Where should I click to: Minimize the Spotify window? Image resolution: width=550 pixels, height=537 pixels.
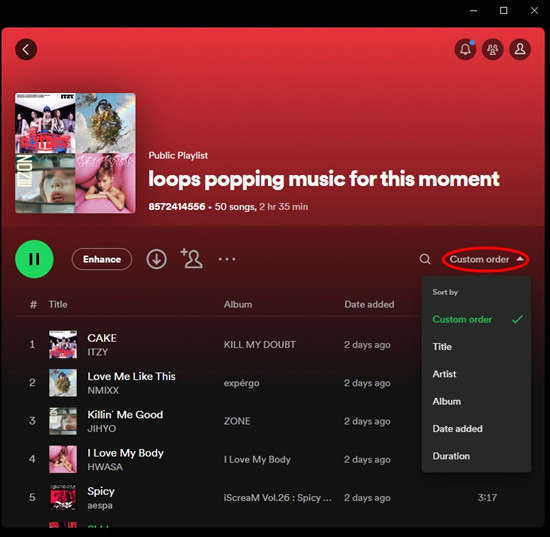pyautogui.click(x=474, y=11)
